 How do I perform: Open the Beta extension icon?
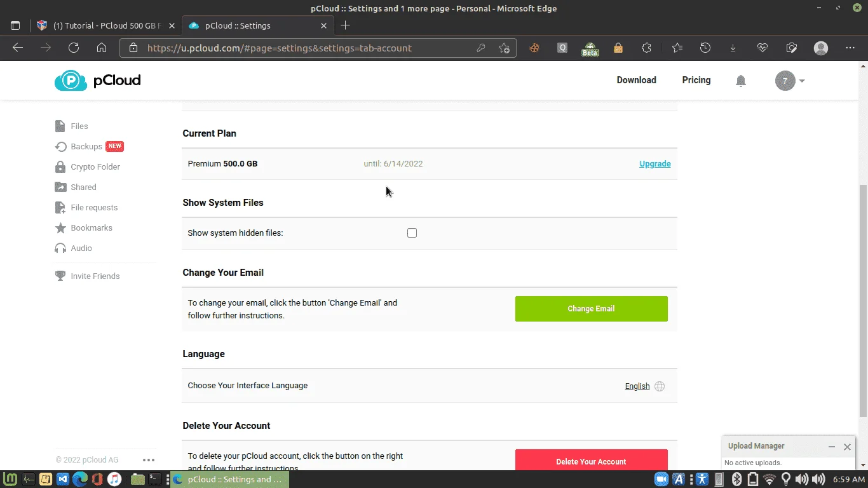(590, 48)
